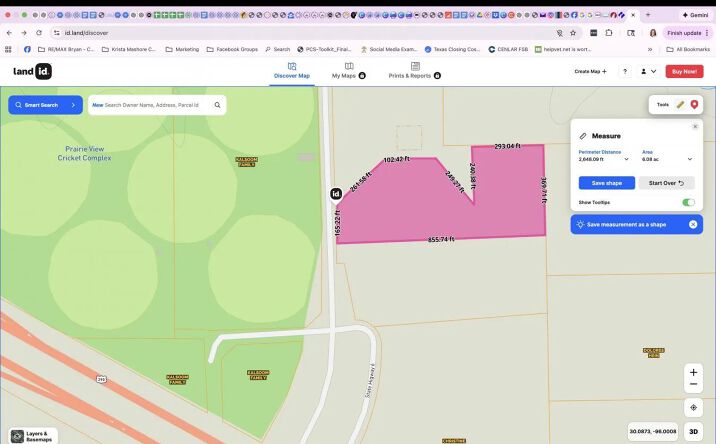
Task: Open the Facebook Groups bookmarks folder
Action: tap(232, 49)
